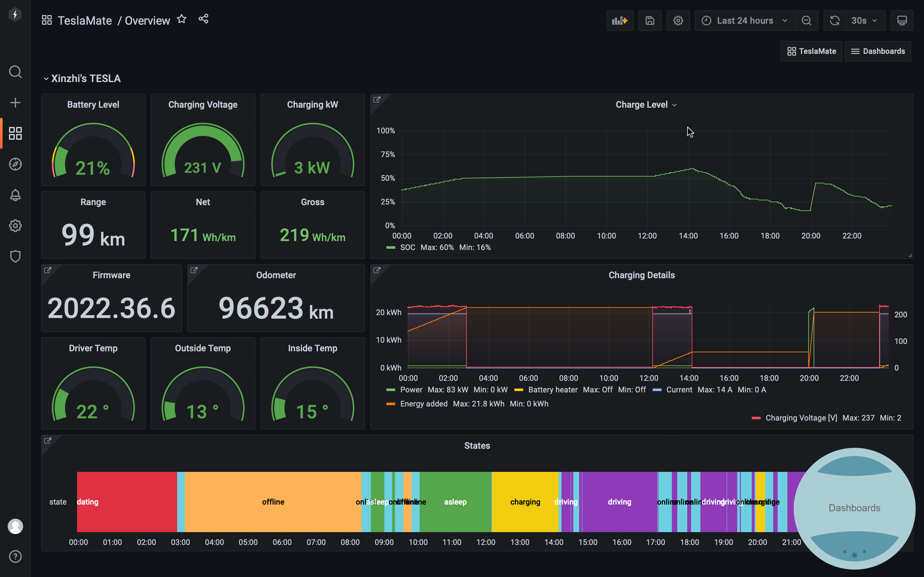Screen dimensions: 924x577
Task: Toggle the Battery heater legend series
Action: pos(552,389)
